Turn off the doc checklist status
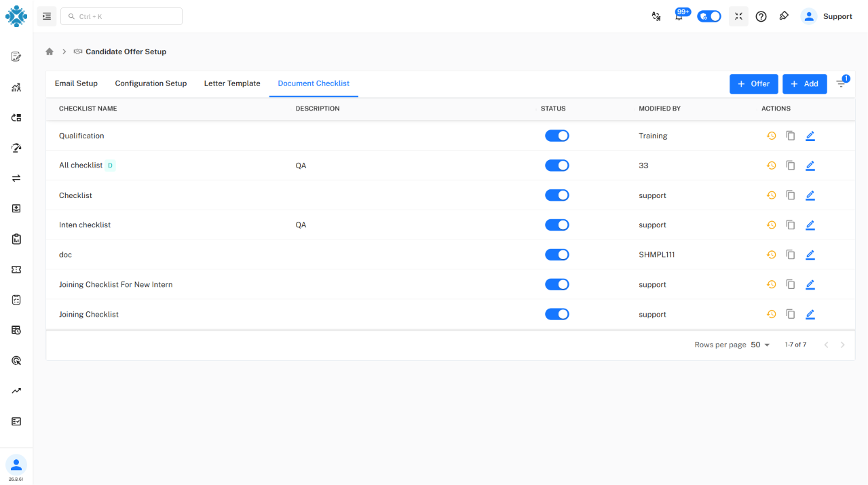Image resolution: width=868 pixels, height=485 pixels. click(557, 255)
